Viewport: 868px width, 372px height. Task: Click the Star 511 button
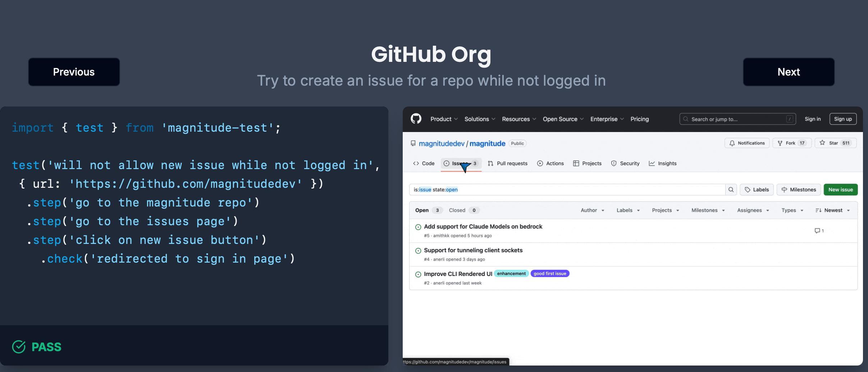(x=836, y=143)
